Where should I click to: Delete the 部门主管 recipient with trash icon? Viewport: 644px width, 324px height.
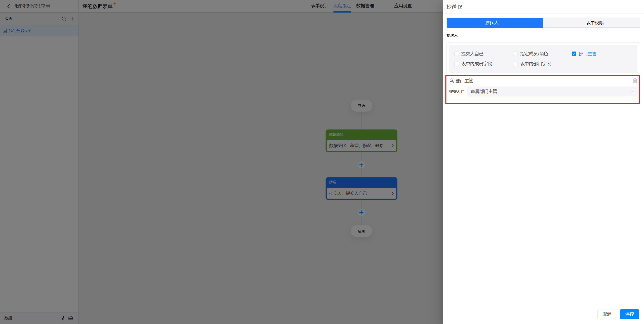[635, 81]
